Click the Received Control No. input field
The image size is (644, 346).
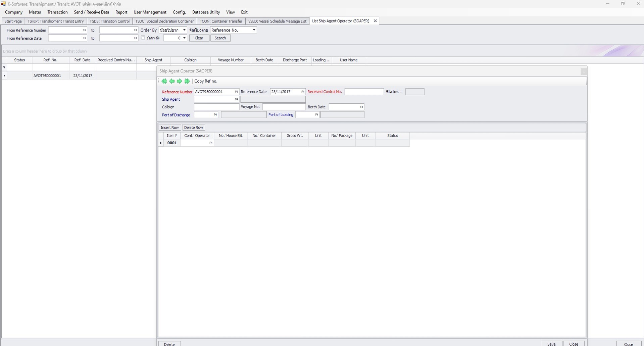click(363, 92)
